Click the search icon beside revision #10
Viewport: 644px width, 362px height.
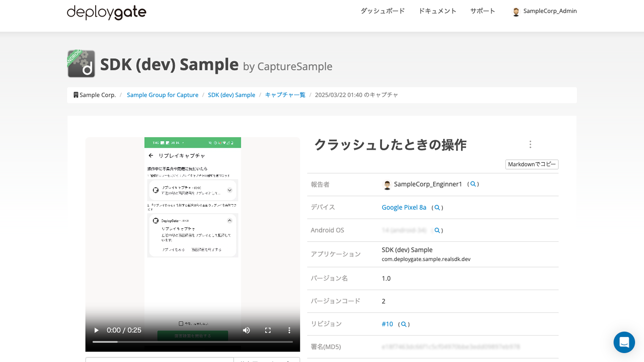tap(403, 324)
